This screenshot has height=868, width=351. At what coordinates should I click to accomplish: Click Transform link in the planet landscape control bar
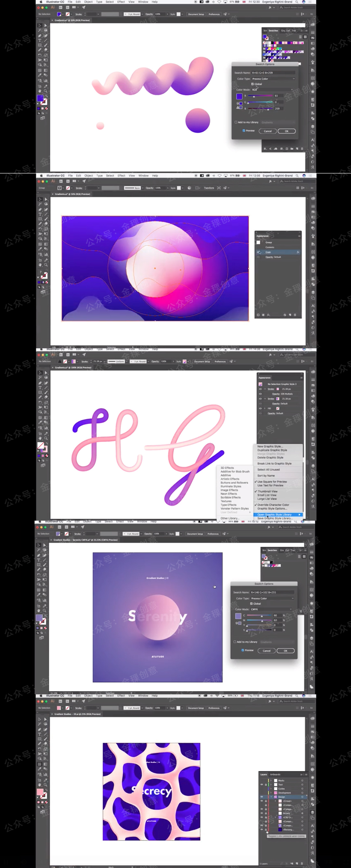pos(209,188)
